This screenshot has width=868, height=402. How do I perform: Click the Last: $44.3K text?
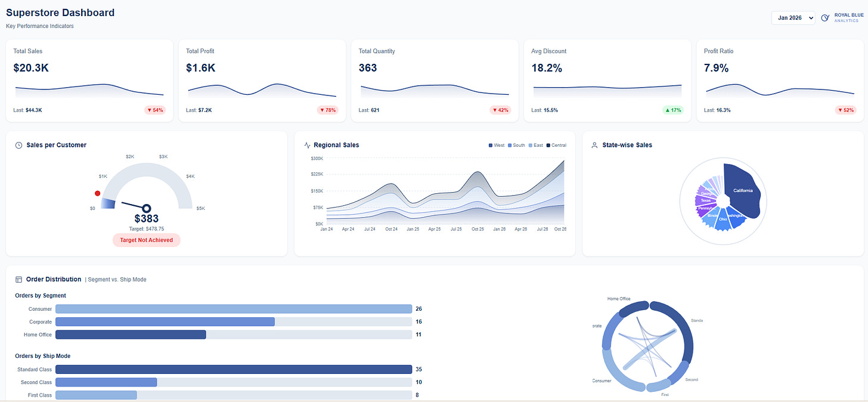tap(27, 110)
